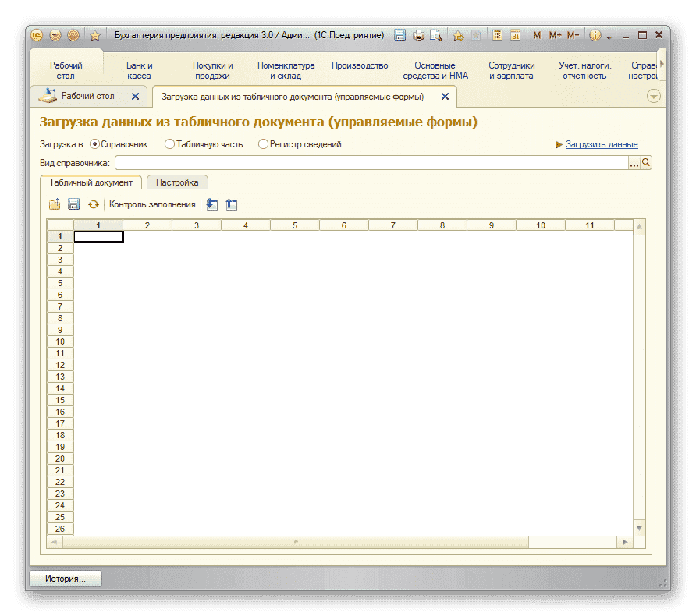Select the Табличную часть radio button
The height and width of the screenshot is (616, 696).
[169, 143]
